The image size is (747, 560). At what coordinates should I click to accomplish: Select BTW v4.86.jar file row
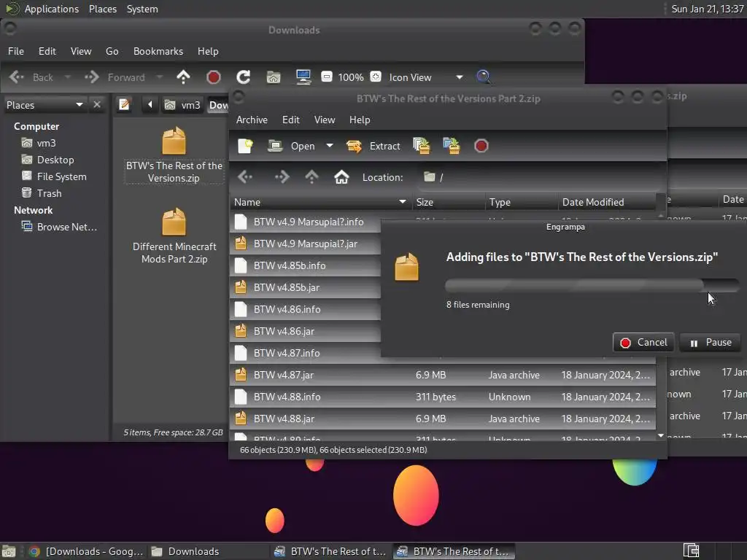[306, 332]
